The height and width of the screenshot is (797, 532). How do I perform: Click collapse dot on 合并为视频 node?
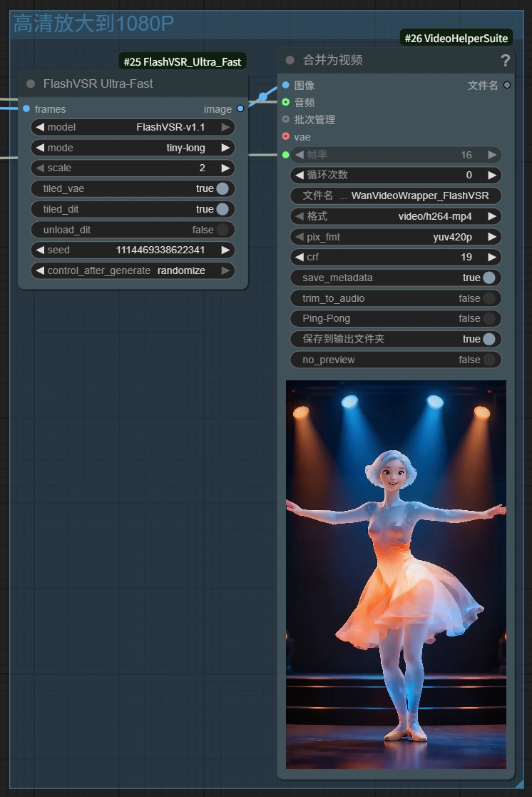click(290, 61)
